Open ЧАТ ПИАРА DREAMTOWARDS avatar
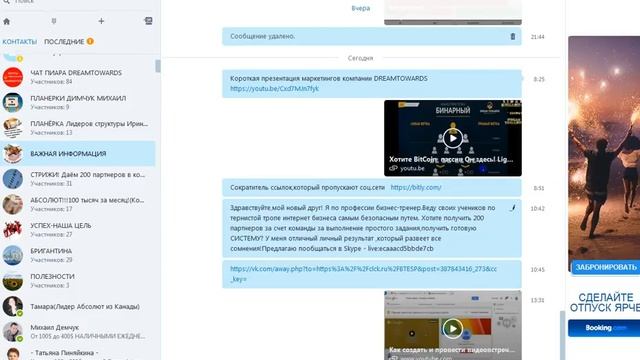The image size is (640, 360). click(x=13, y=77)
